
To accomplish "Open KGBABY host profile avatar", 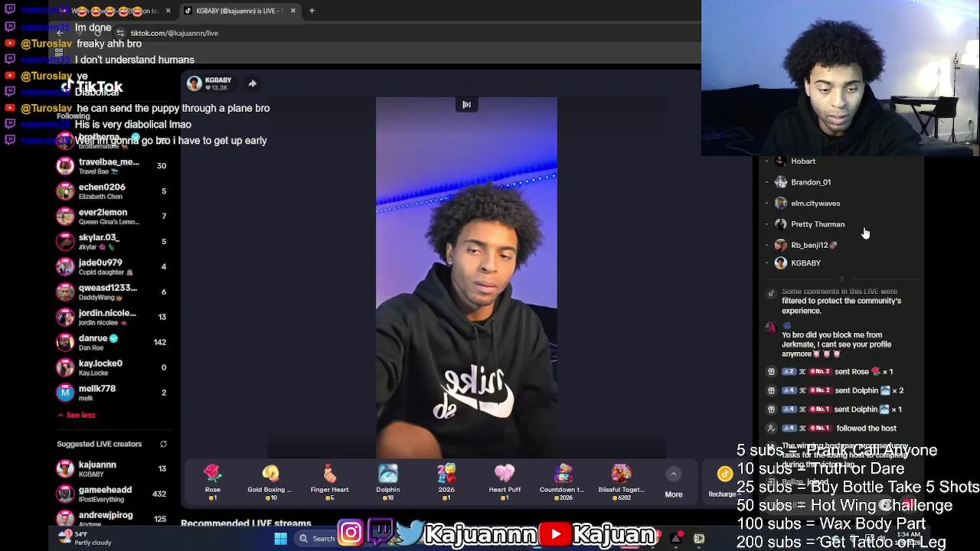I will tap(194, 83).
